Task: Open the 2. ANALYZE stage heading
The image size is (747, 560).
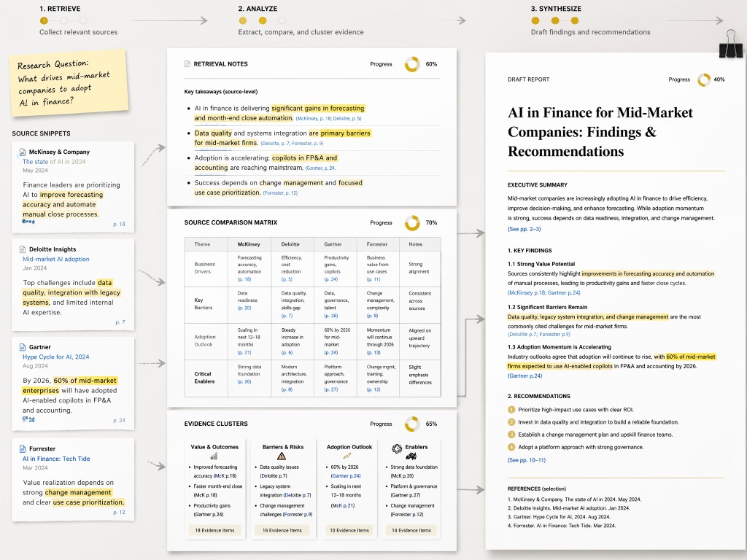Action: (258, 9)
